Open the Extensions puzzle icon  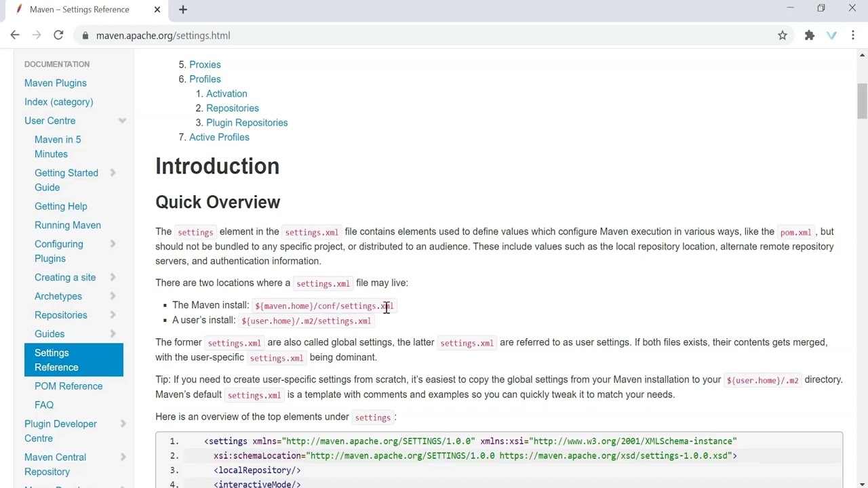coord(810,35)
